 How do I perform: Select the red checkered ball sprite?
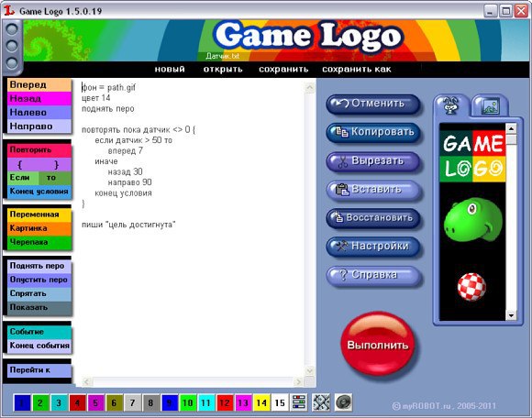click(x=471, y=287)
